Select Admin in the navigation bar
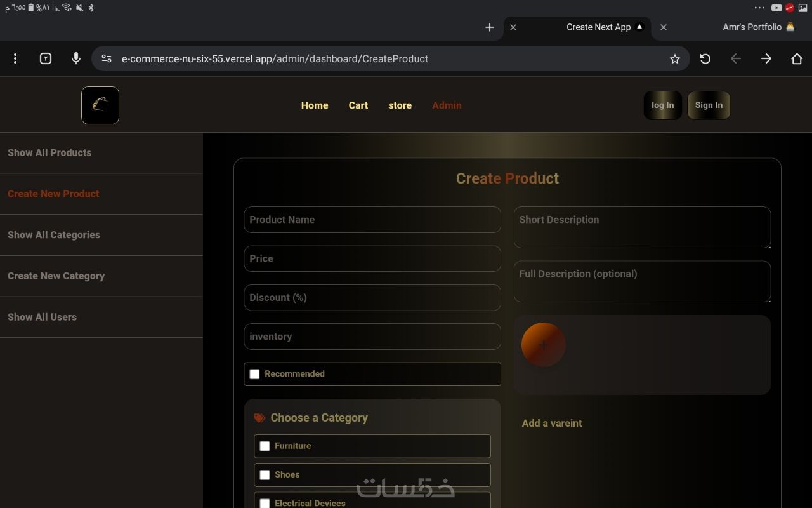This screenshot has width=812, height=508. coord(447,105)
